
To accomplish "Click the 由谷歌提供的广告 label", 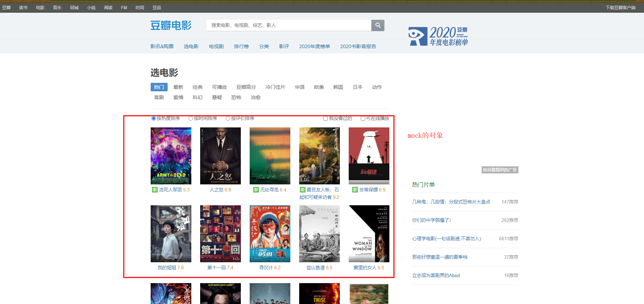I will click(500, 170).
